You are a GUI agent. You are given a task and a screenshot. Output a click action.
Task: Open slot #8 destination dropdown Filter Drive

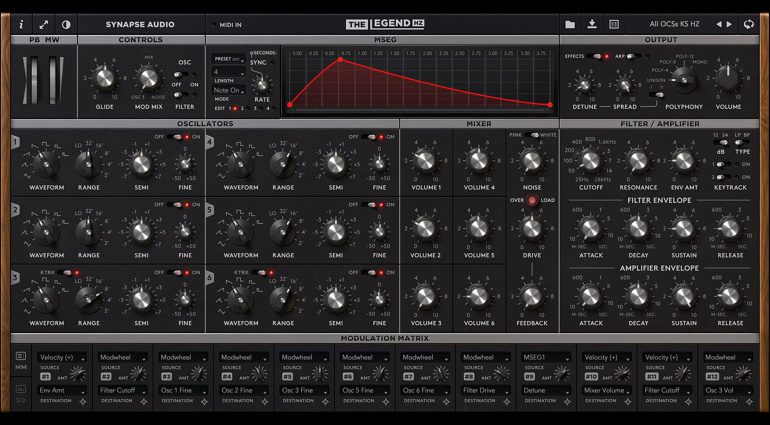click(486, 391)
